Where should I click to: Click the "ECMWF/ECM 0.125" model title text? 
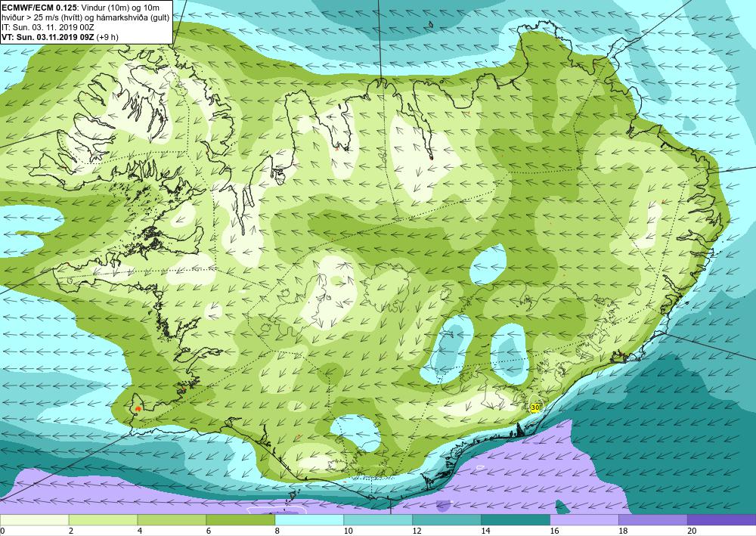[39, 7]
